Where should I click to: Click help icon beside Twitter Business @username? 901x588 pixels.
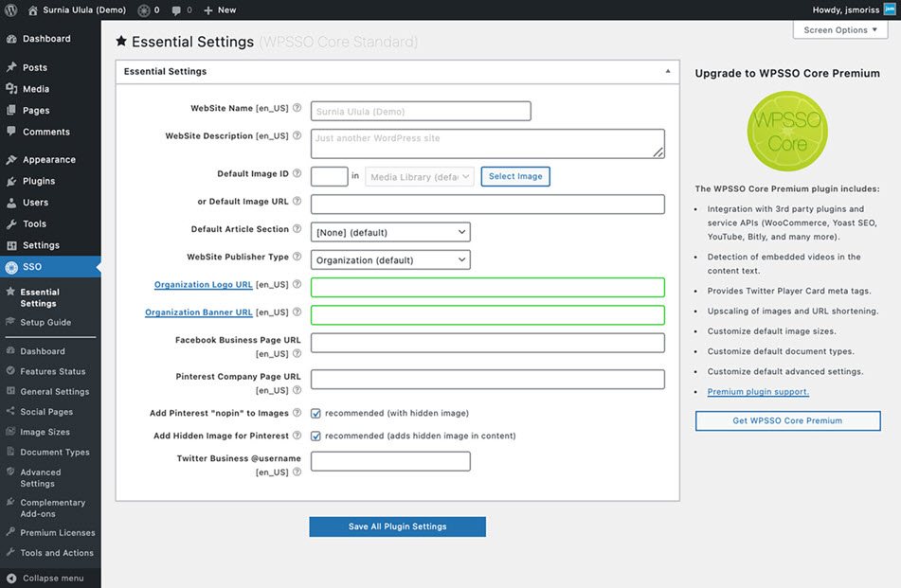coord(297,472)
